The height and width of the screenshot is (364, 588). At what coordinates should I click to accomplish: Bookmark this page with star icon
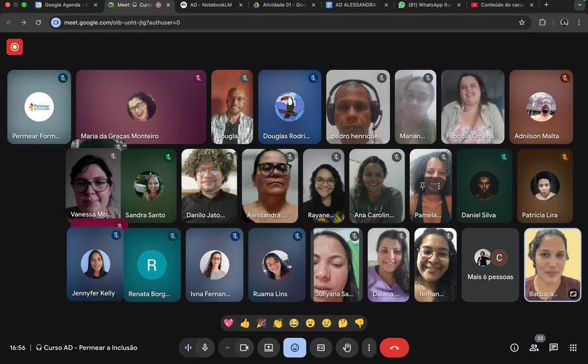click(x=521, y=22)
